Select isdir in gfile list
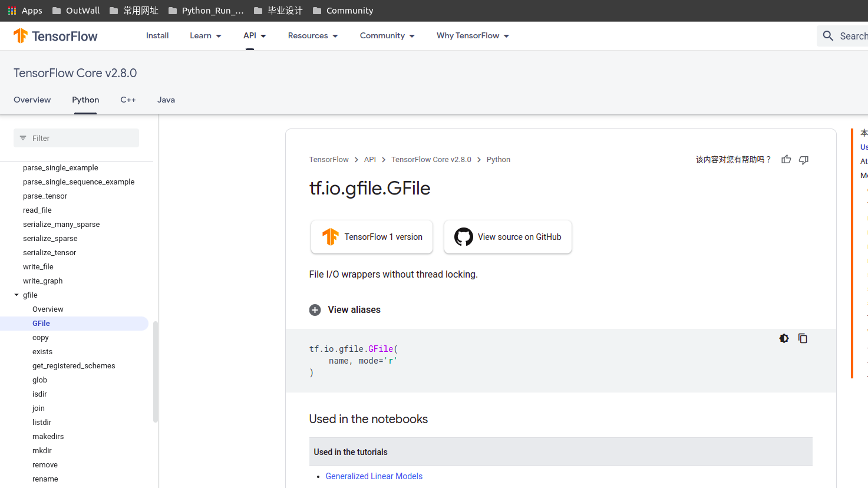 39,394
